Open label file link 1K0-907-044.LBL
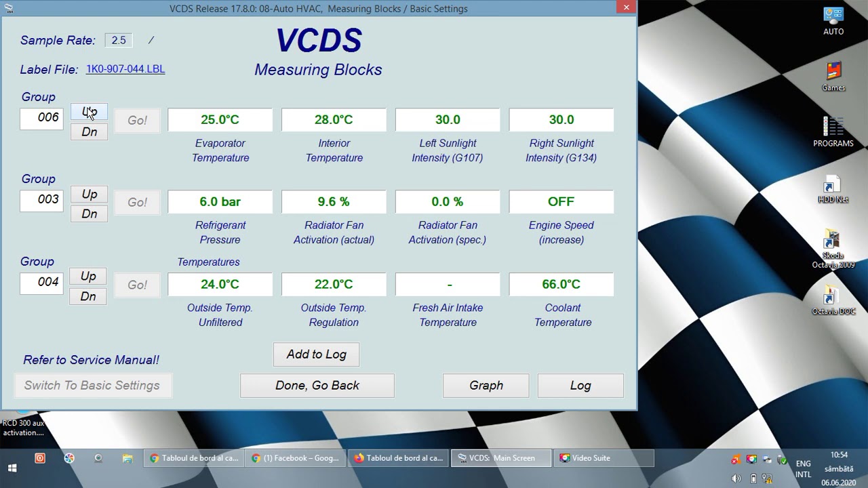This screenshot has height=488, width=868. pos(125,69)
